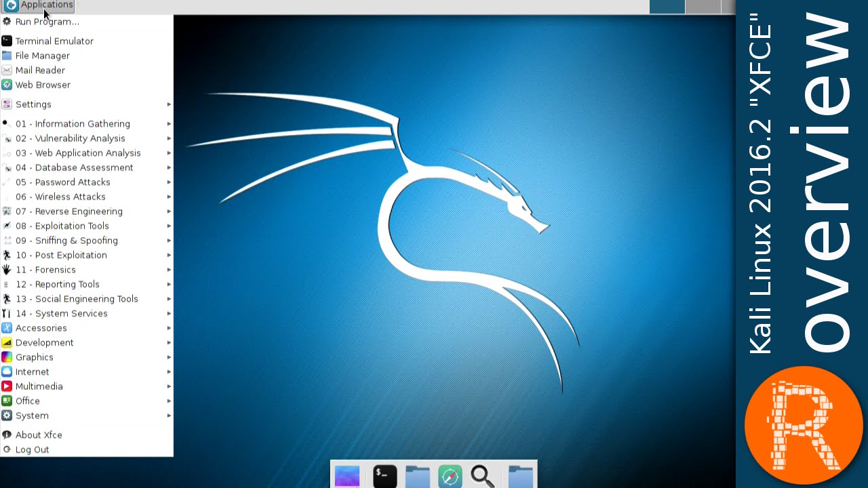Launch Terminal Emulator from menu

(x=87, y=41)
